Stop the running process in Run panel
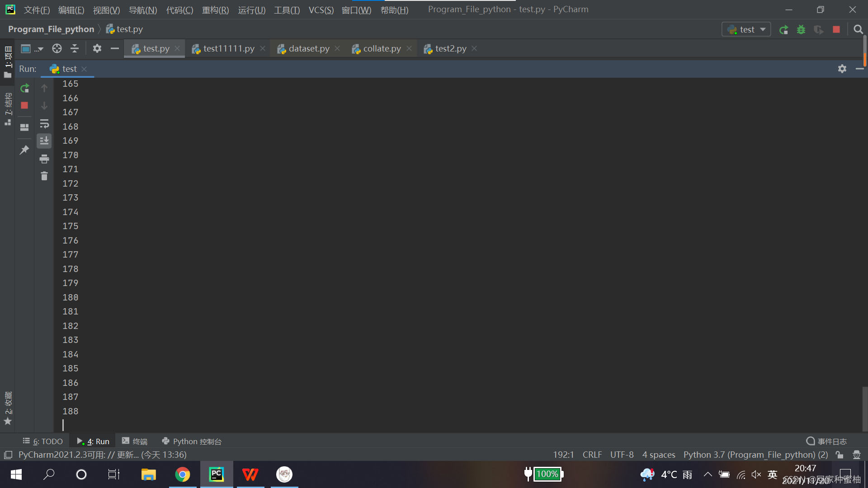868x488 pixels. [x=25, y=105]
